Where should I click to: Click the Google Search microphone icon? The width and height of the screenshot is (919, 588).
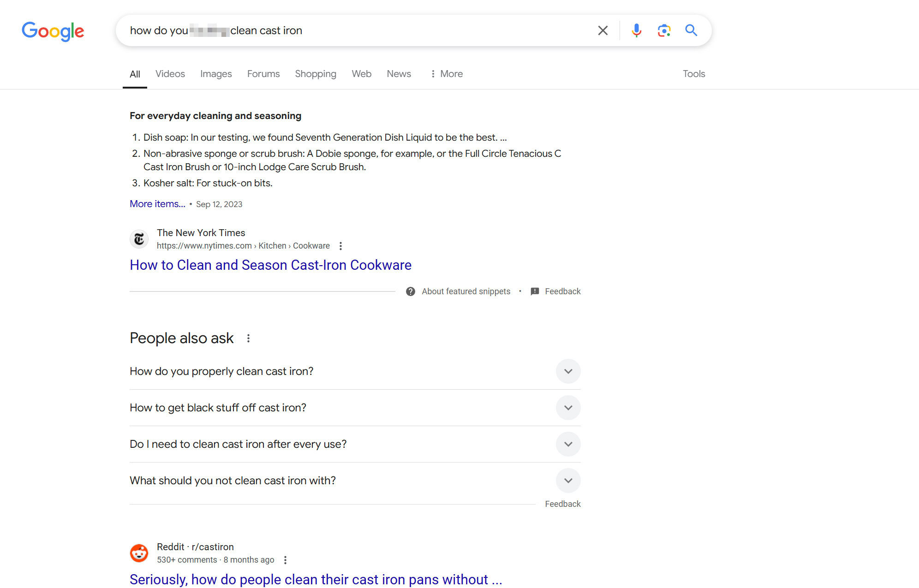[x=636, y=30]
